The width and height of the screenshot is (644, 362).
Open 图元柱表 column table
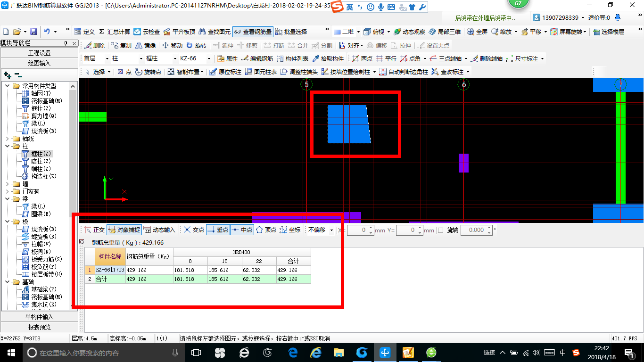(260, 72)
